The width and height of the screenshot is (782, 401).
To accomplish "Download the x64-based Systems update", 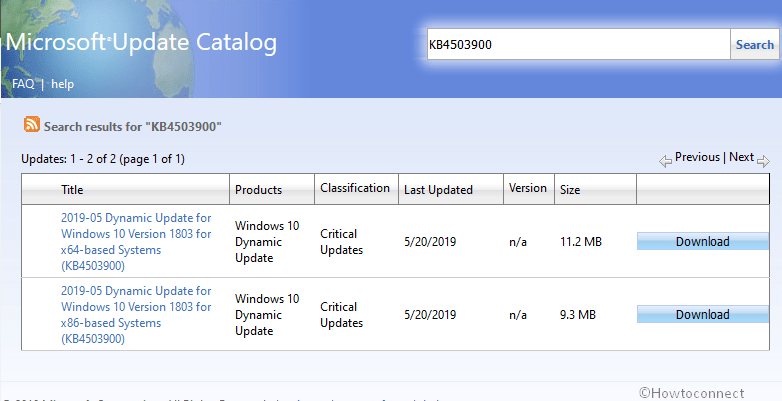I will 702,241.
